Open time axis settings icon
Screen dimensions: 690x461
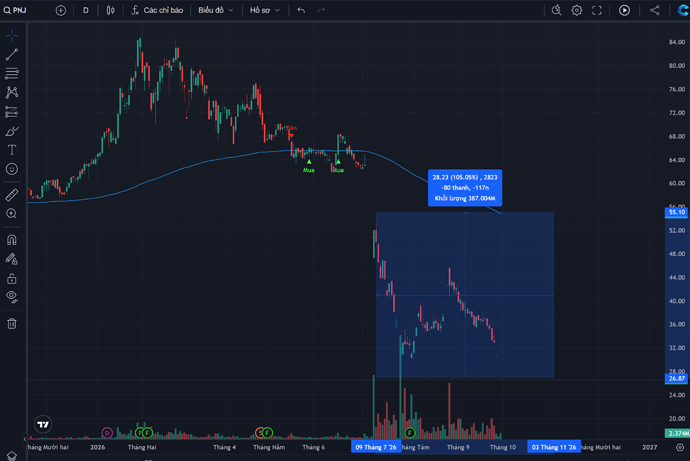680,447
